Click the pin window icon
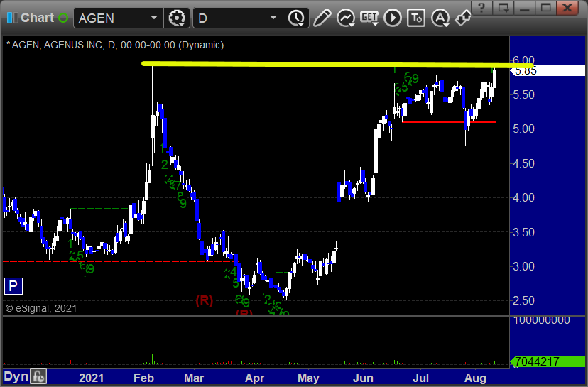The height and width of the screenshot is (387, 588). pyautogui.click(x=463, y=18)
